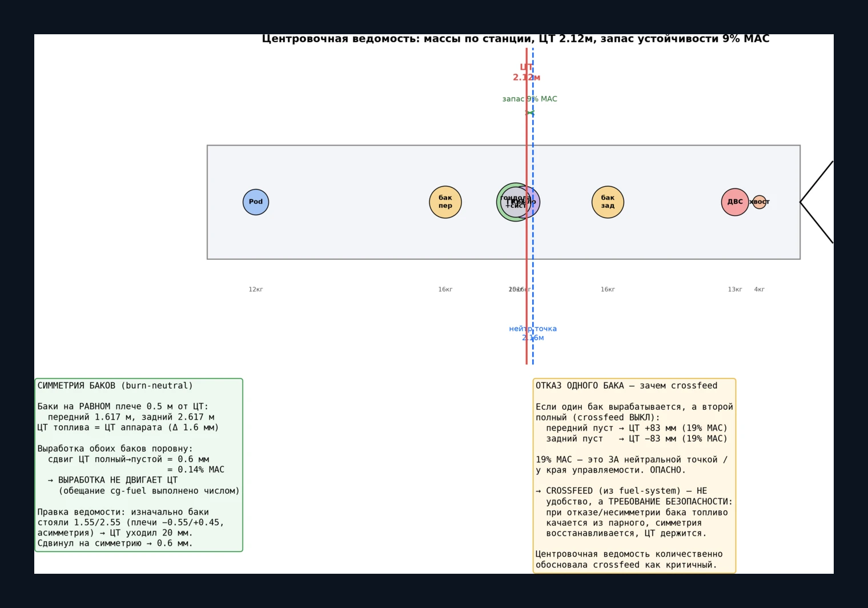This screenshot has width=868, height=608.
Task: Click heading 'ОТКАЗ ОДНОГО БАКА — зачем crossfeed'
Action: [x=626, y=386]
